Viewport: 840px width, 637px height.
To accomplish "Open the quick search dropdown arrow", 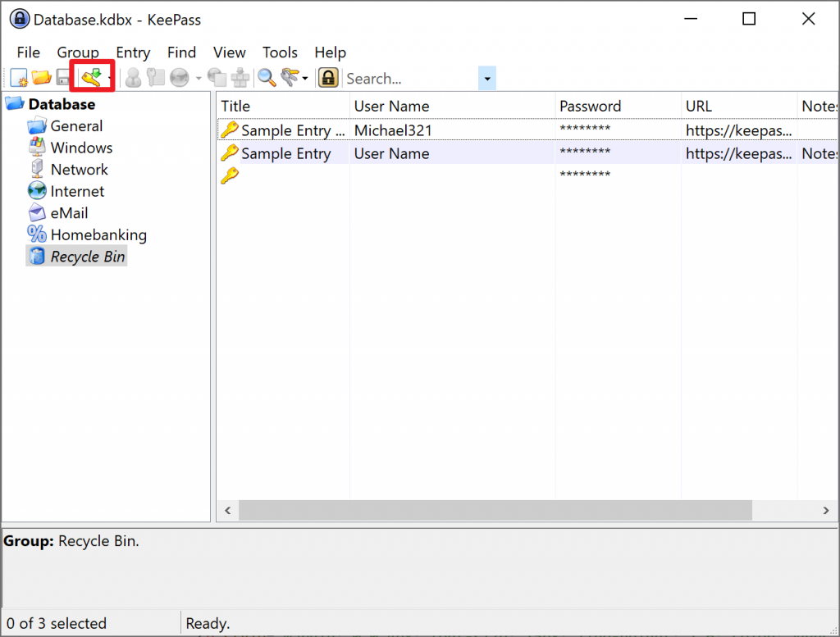I will (487, 79).
